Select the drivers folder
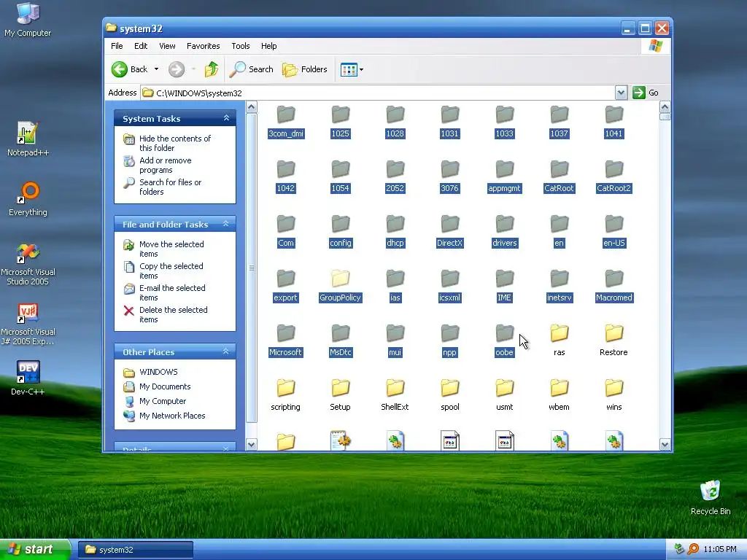 pyautogui.click(x=505, y=232)
